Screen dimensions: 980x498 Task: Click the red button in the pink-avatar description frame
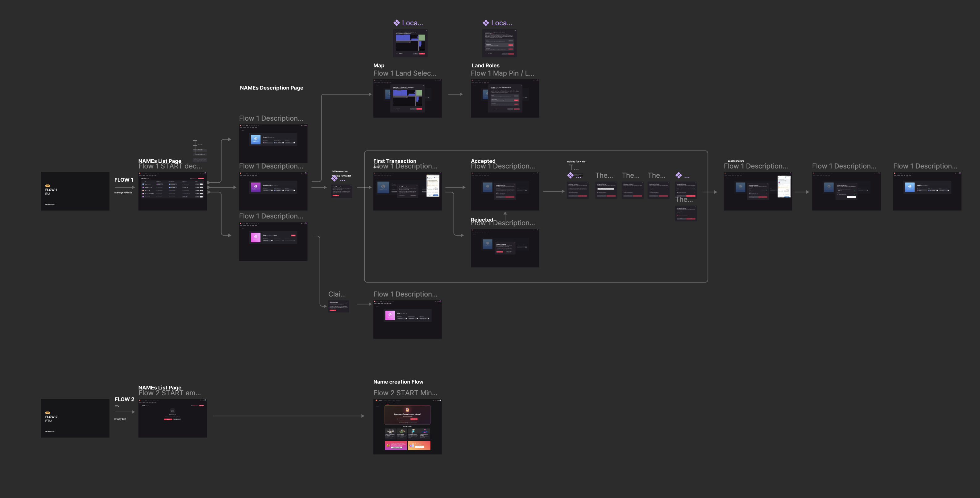[x=293, y=235]
